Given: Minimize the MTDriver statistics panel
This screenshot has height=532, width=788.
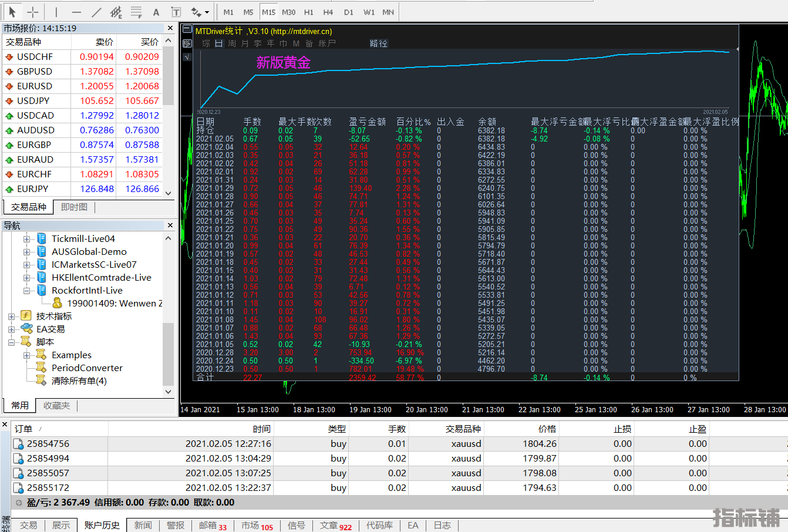Looking at the screenshot, I should click(x=187, y=30).
